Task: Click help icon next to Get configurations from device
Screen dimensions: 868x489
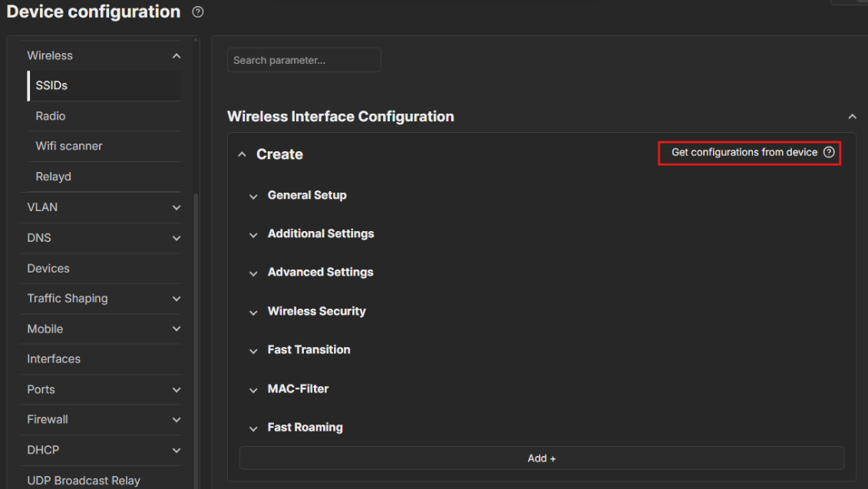Action: click(x=829, y=153)
